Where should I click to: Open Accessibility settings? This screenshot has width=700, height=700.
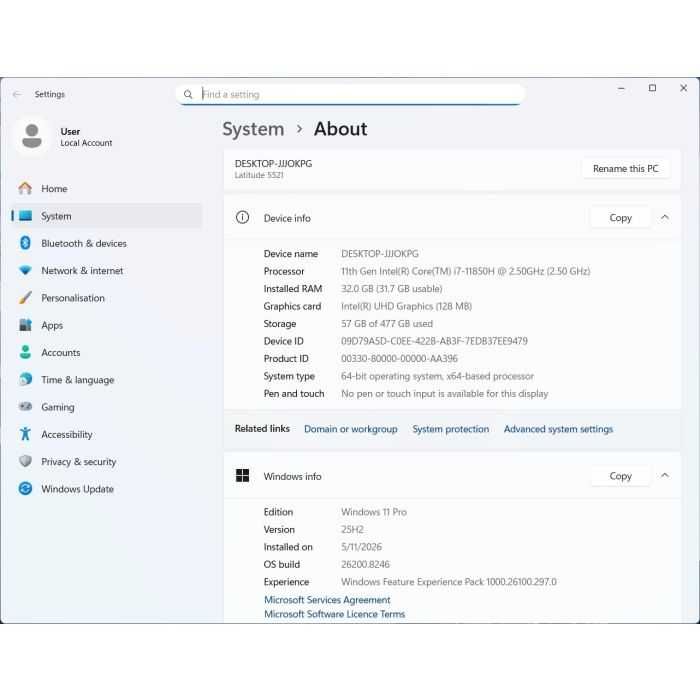pyautogui.click(x=106, y=434)
